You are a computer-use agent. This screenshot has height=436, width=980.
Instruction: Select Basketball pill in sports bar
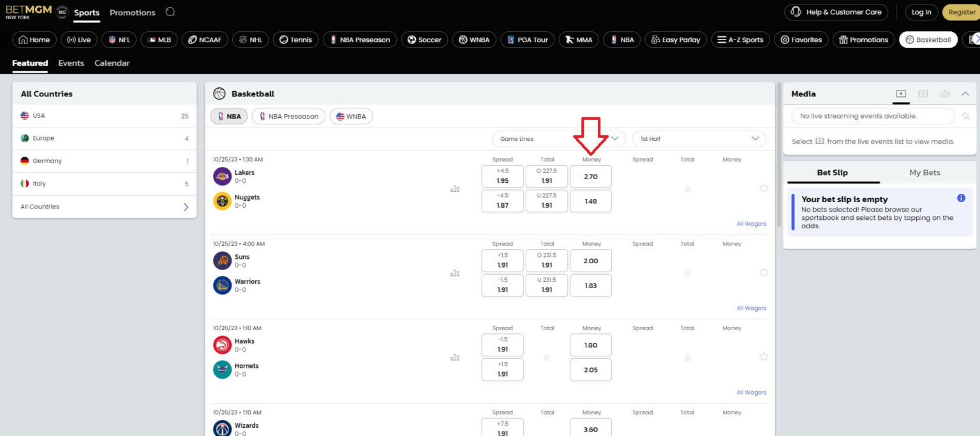[x=928, y=40]
